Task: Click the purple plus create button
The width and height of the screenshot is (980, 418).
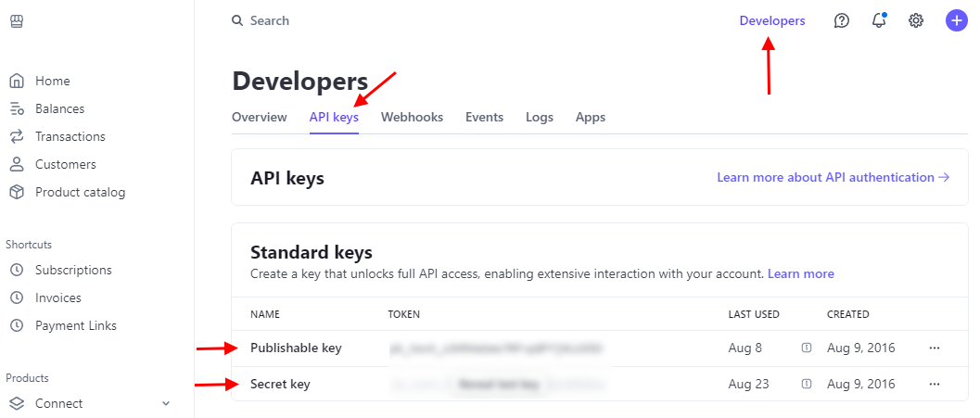Action: [956, 20]
